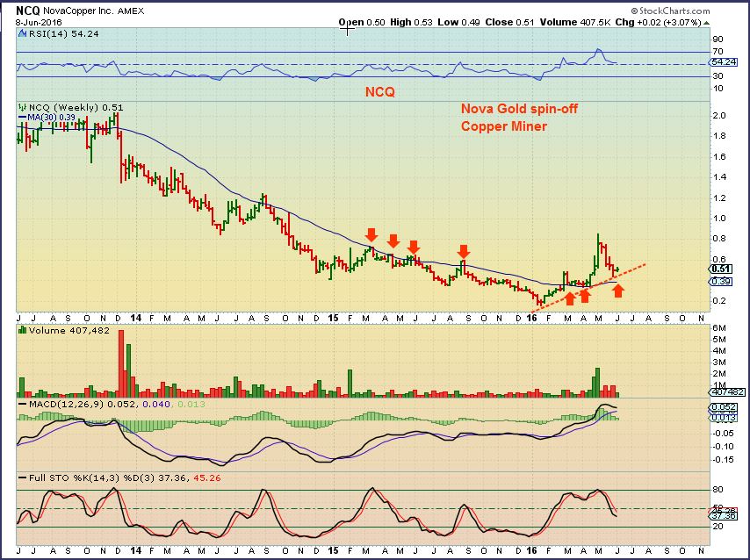Click the RSI(14) 54.24 panel label

pyautogui.click(x=63, y=34)
